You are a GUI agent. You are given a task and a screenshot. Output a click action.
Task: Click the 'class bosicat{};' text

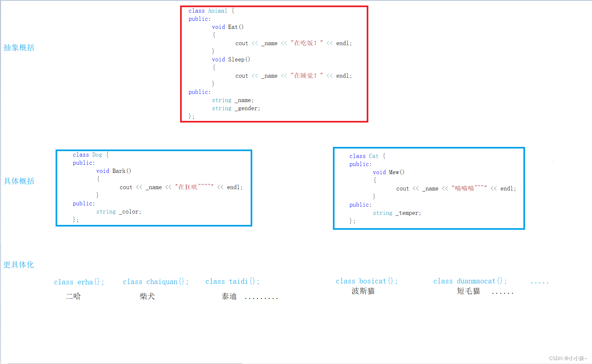[x=367, y=281]
